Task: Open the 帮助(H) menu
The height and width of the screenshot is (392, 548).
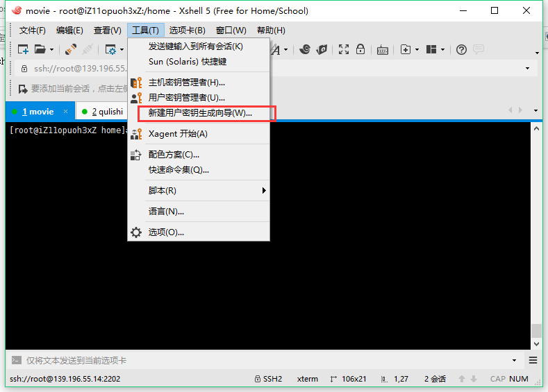Action: tap(271, 31)
